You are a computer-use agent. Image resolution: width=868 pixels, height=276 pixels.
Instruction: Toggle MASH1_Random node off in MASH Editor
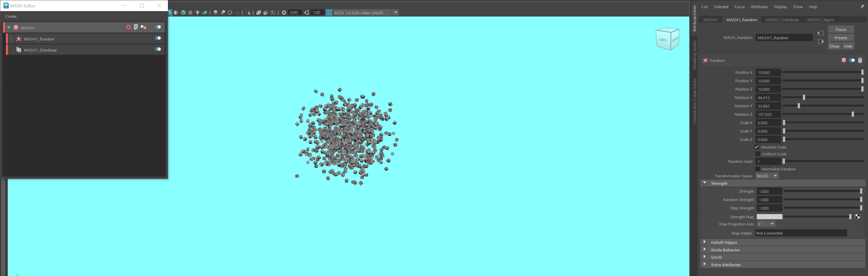(x=158, y=38)
